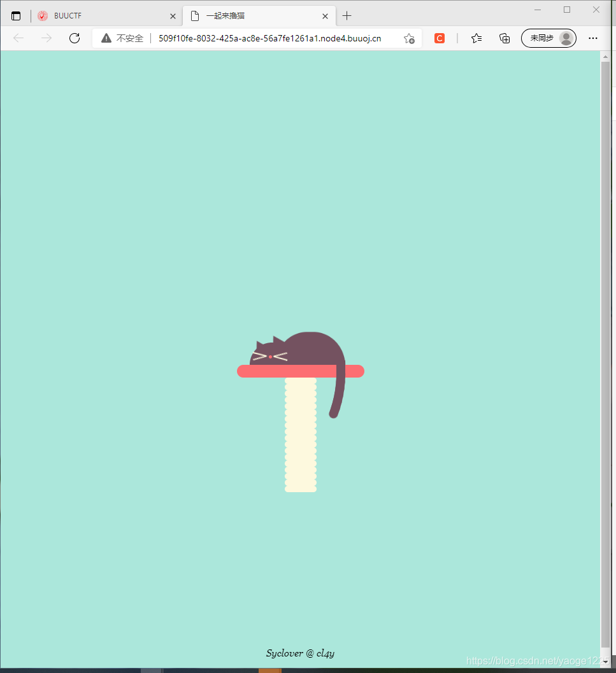Screen dimensions: 616x673
Task: Reload the current page
Action: click(x=75, y=38)
